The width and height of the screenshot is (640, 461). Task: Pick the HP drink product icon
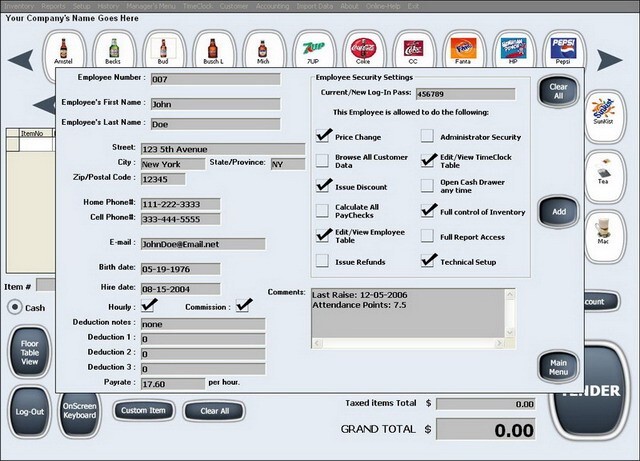[513, 51]
